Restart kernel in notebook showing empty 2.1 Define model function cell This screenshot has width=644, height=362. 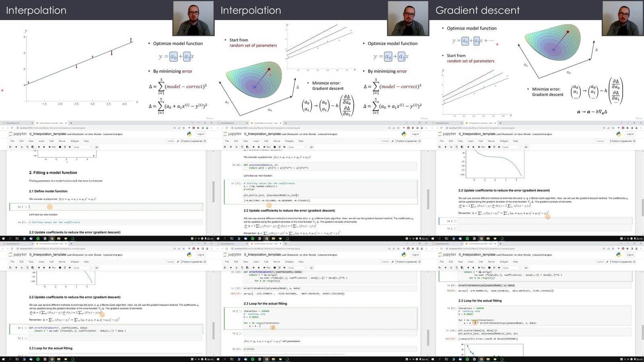click(x=65, y=147)
